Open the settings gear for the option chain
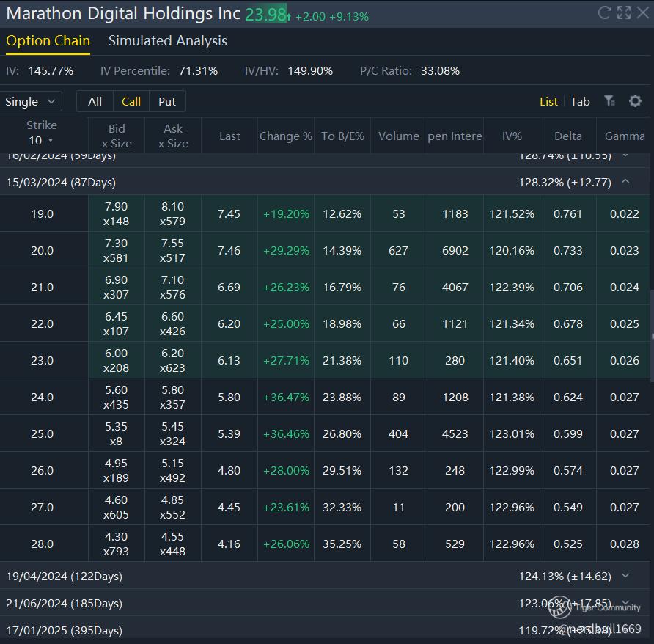654x644 pixels. point(635,101)
